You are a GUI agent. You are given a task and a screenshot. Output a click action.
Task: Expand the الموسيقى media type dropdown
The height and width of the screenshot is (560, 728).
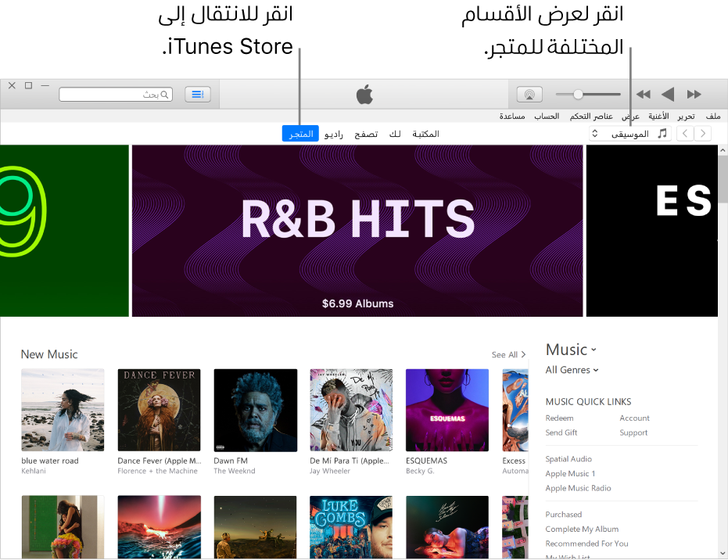point(594,133)
